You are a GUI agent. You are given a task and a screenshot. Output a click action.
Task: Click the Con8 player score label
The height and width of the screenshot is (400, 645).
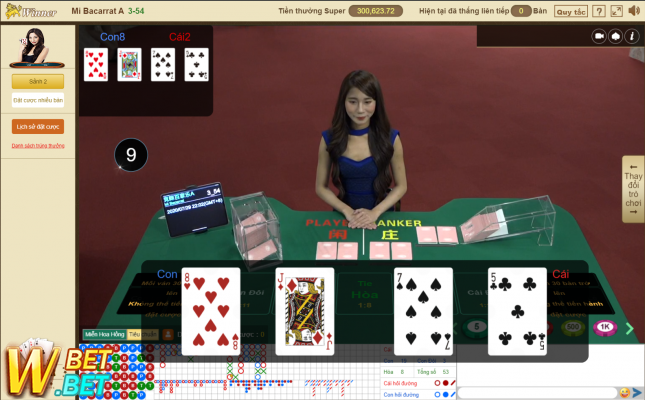pos(112,37)
